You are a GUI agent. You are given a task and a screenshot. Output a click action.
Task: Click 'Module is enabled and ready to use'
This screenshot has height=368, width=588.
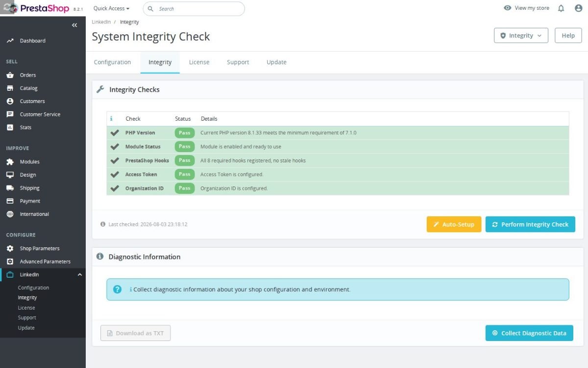click(x=241, y=147)
